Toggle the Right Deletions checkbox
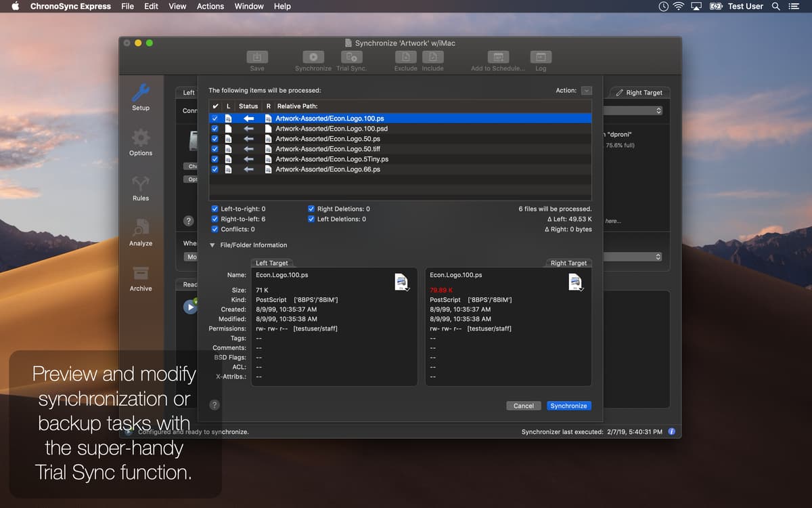The image size is (812, 508). pyautogui.click(x=311, y=209)
